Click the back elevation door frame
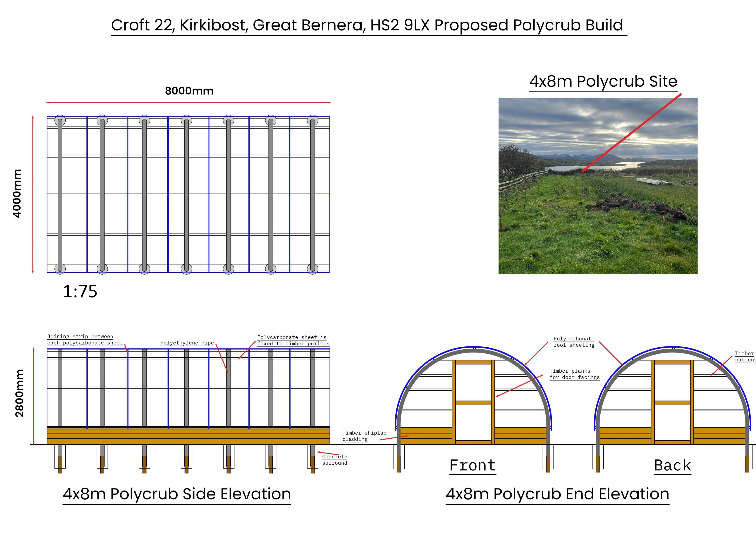 pyautogui.click(x=672, y=402)
